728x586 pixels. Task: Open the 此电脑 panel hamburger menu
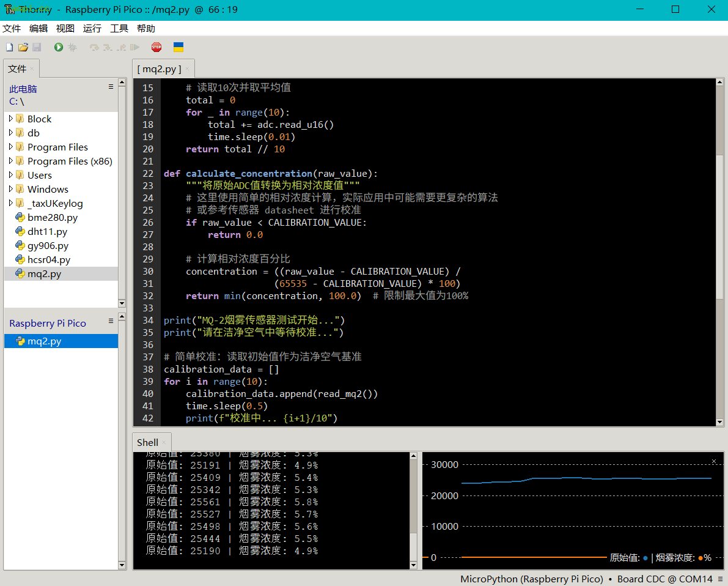coord(111,87)
